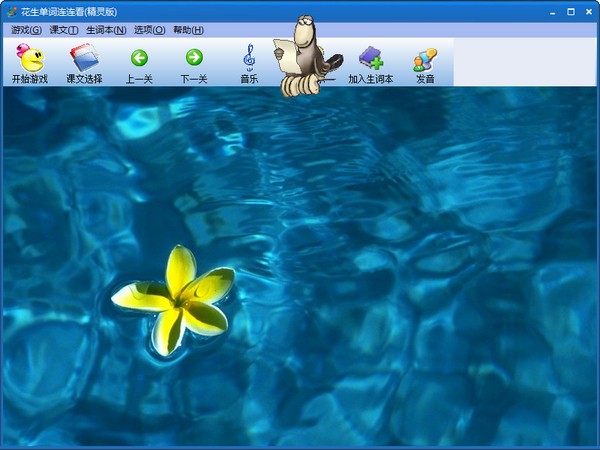The image size is (600, 450).
Task: Open 课文选择 lesson selection icon
Action: pyautogui.click(x=84, y=62)
